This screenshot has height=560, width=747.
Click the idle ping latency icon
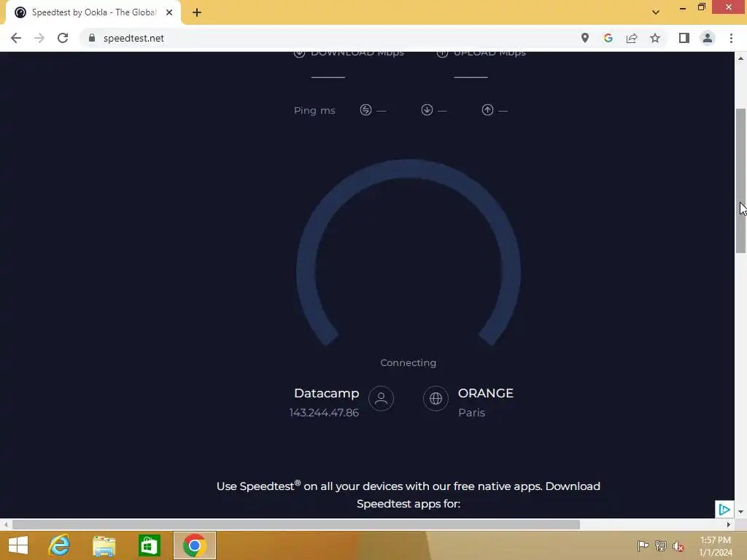click(x=365, y=110)
